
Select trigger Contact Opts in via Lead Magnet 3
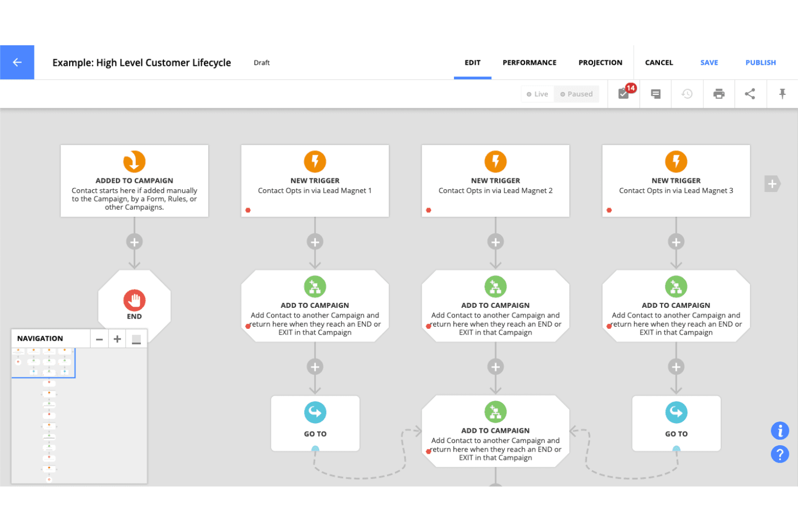point(676,181)
